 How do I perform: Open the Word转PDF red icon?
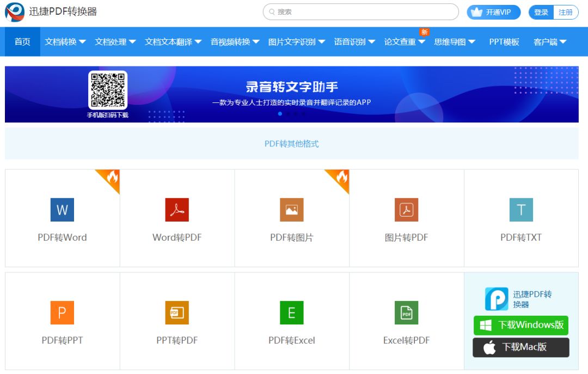tap(177, 210)
